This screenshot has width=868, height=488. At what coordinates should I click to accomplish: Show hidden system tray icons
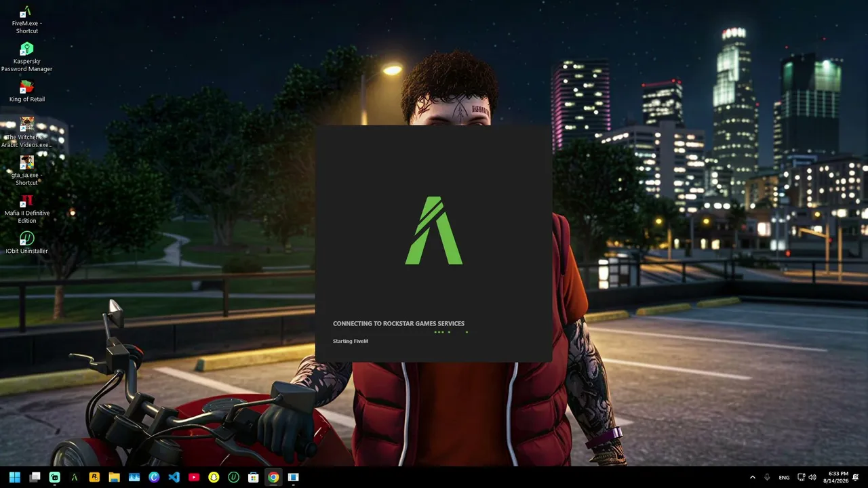752,477
